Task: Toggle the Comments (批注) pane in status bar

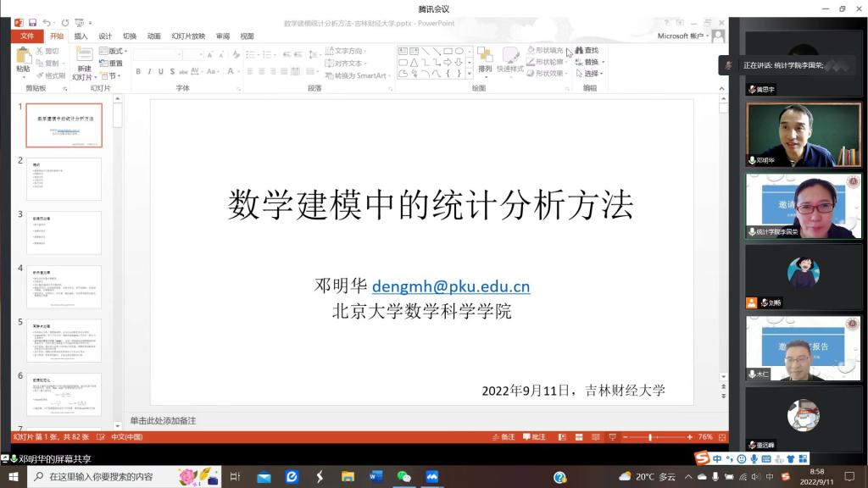Action: tap(534, 437)
